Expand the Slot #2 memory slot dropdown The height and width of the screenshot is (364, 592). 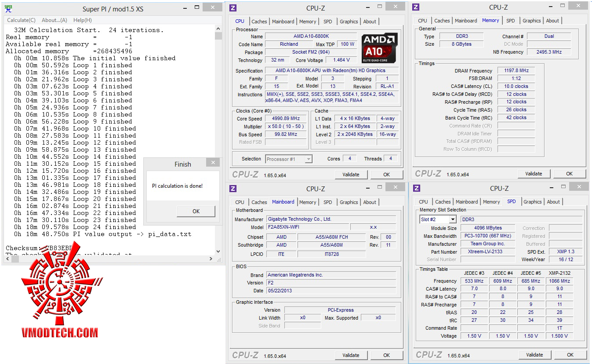[x=453, y=219]
